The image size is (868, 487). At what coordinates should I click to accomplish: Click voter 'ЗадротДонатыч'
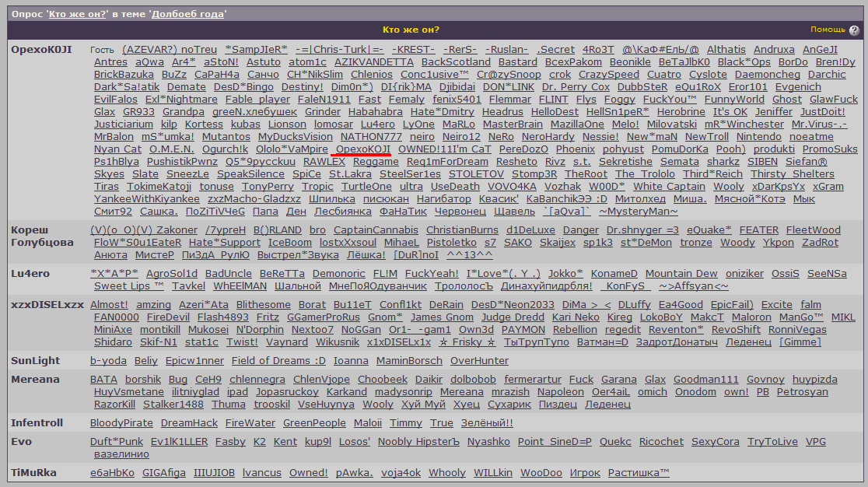[677, 342]
